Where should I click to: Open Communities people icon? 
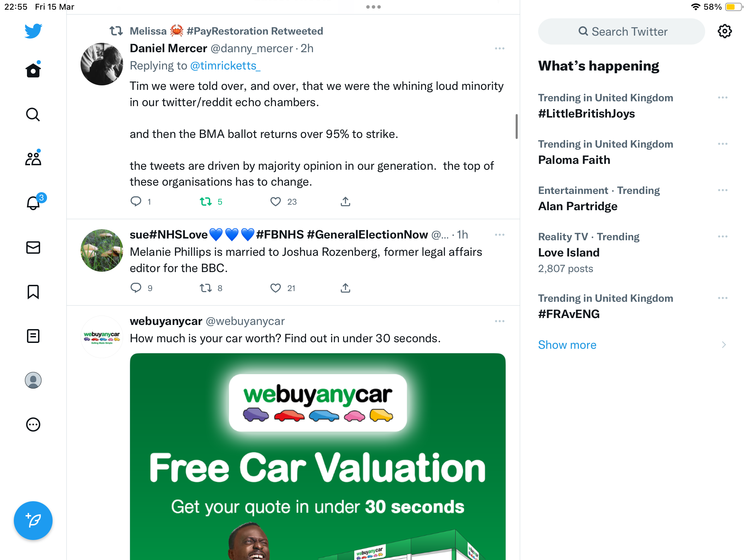[33, 158]
